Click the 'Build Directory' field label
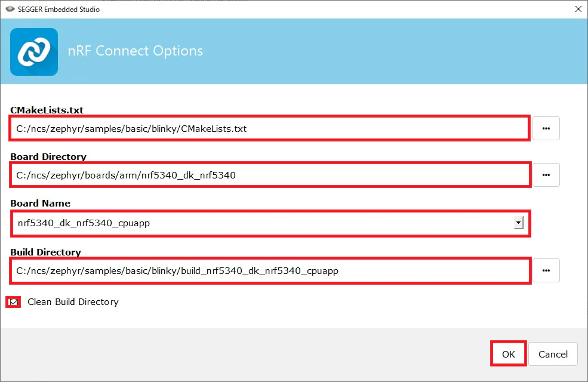588x382 pixels. coord(46,252)
